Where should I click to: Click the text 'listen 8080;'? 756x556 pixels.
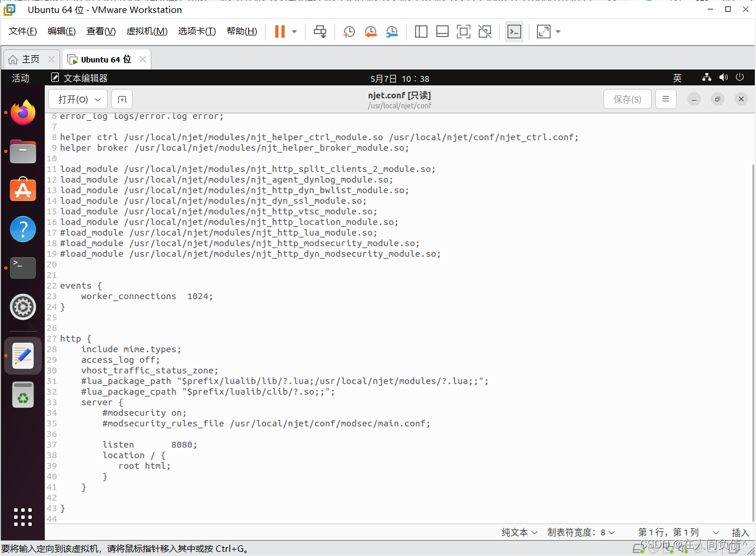coord(150,445)
